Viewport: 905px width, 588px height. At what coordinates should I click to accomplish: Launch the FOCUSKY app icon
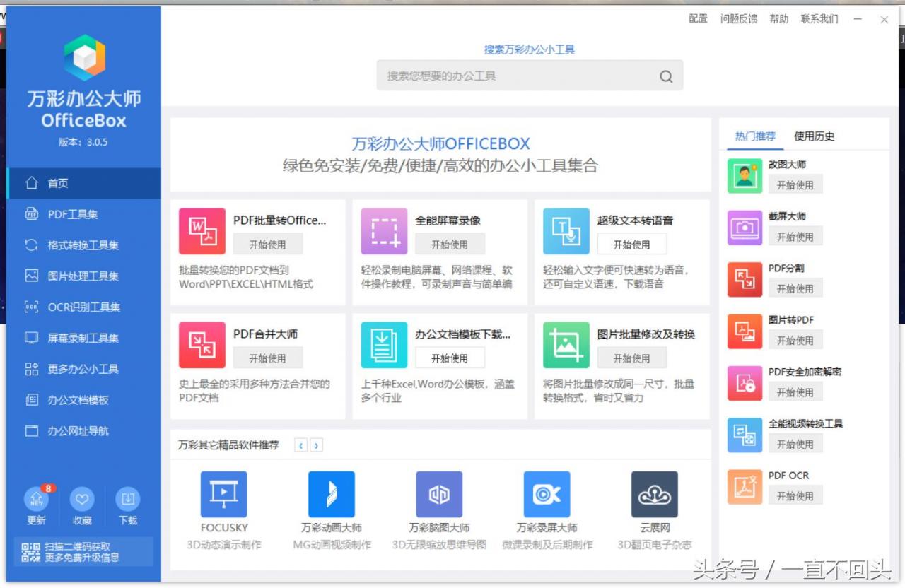[x=223, y=495]
